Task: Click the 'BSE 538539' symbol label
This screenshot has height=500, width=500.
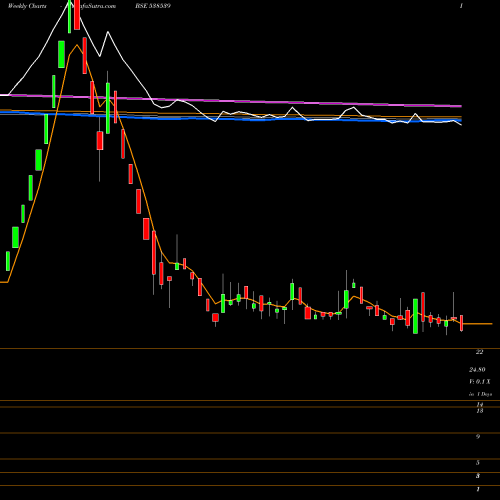Action: click(x=153, y=6)
